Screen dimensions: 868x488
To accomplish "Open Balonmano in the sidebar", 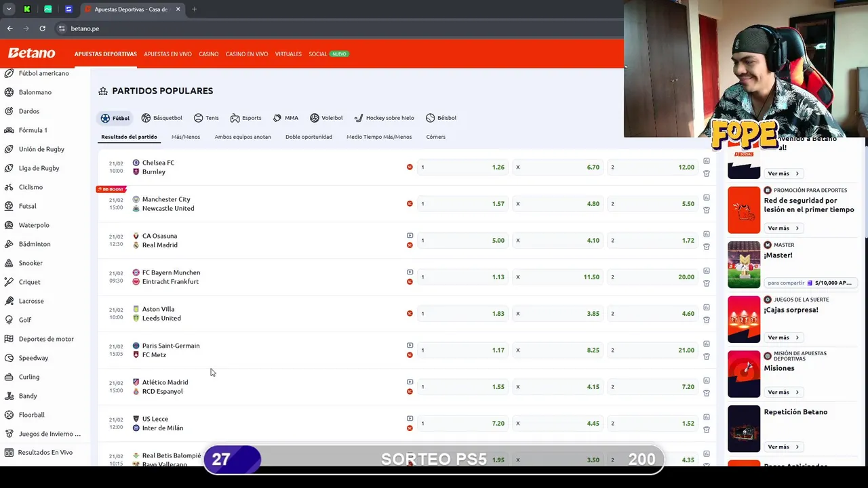I will [x=35, y=92].
